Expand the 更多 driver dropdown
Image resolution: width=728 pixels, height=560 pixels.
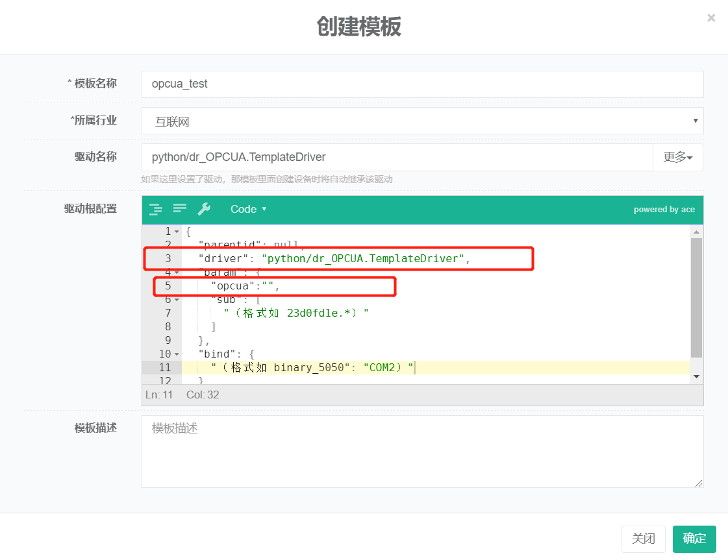[677, 157]
